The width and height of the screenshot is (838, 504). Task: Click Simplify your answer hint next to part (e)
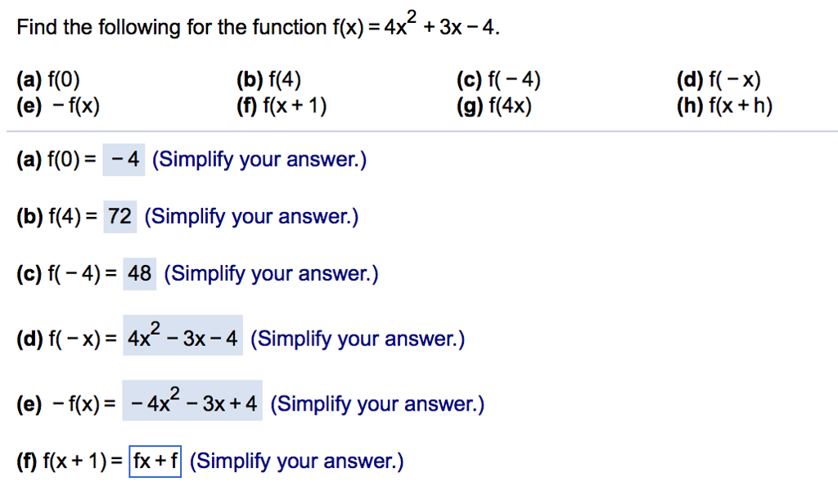coord(377,404)
